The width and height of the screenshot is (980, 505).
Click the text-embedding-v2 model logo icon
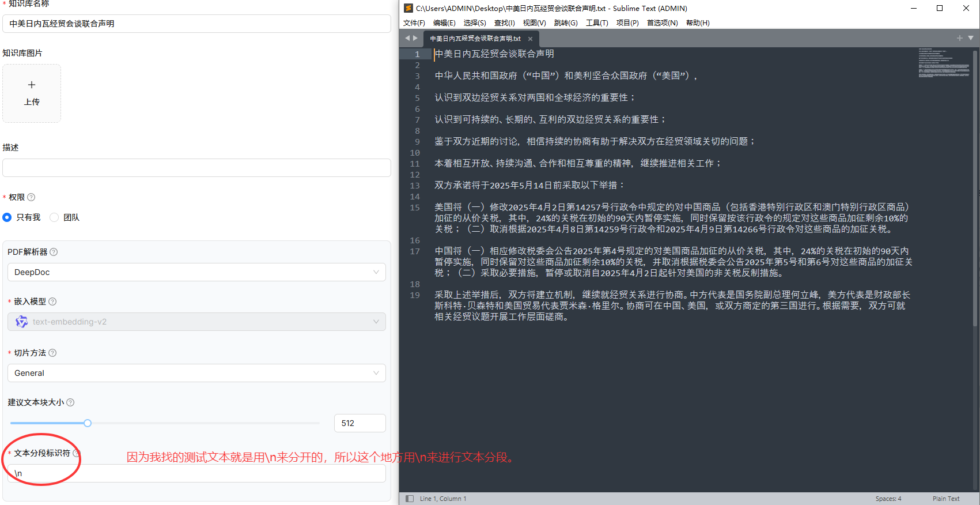22,322
